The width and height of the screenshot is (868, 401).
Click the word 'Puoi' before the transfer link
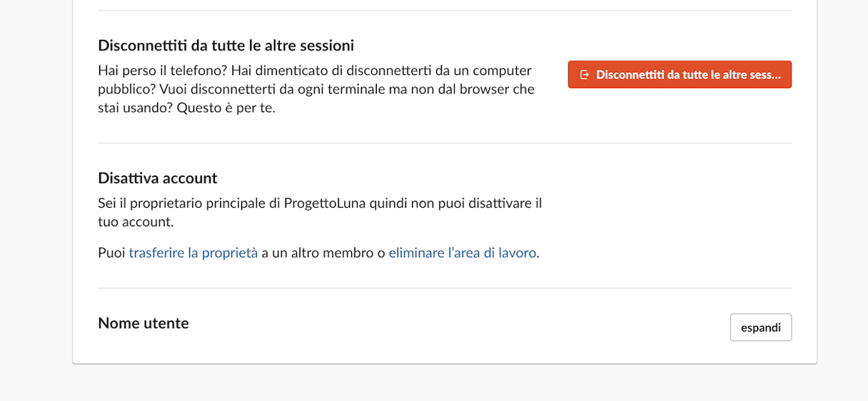pos(111,253)
